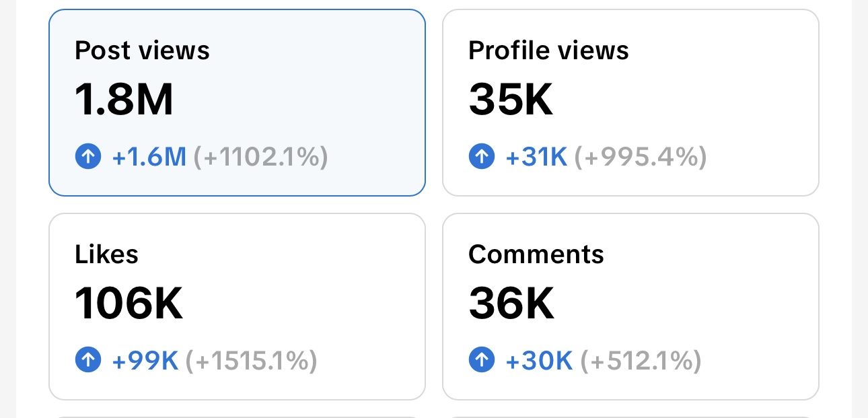The width and height of the screenshot is (868, 418).
Task: Select the Likes stats card
Action: [x=237, y=306]
